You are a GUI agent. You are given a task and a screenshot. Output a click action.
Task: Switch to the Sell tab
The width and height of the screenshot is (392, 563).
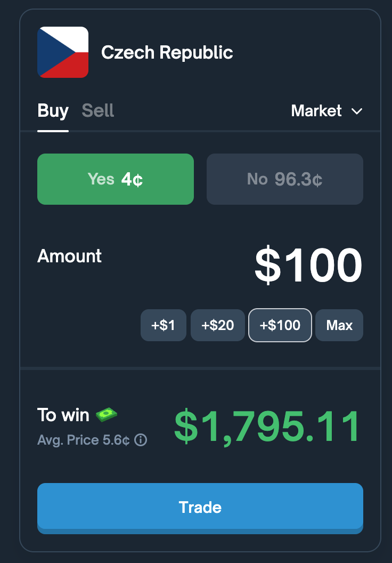pyautogui.click(x=98, y=111)
